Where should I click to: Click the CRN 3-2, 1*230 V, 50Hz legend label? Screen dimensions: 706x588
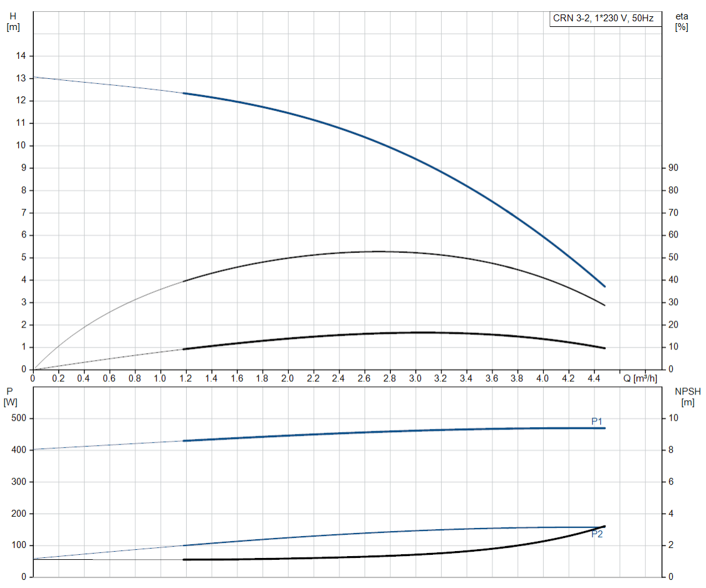603,18
